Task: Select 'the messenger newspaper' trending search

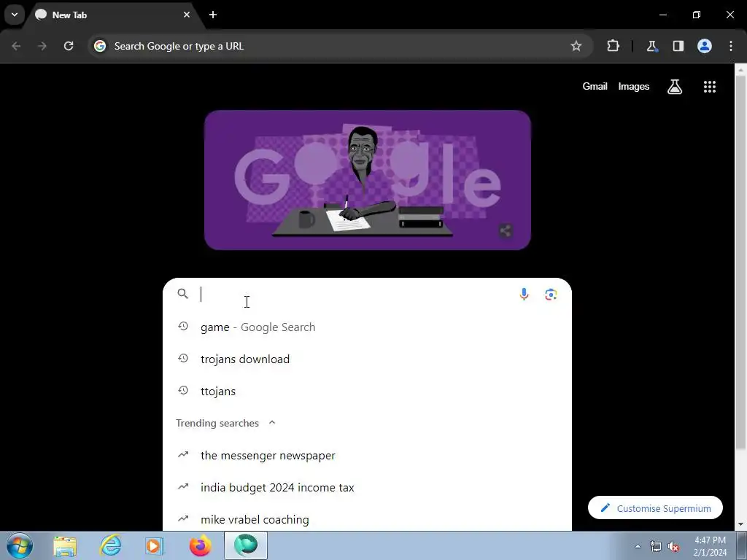Action: click(367, 455)
